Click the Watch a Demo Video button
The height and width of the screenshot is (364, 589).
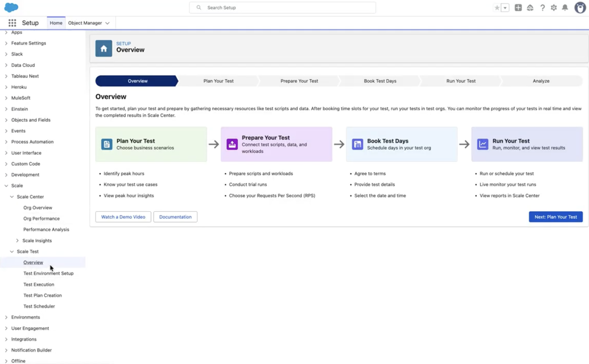123,217
